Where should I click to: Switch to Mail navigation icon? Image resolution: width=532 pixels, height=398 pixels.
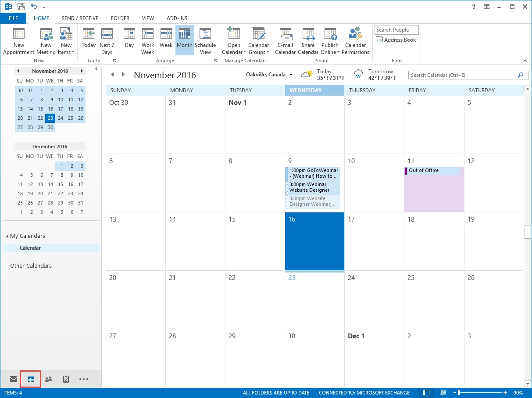pos(14,379)
